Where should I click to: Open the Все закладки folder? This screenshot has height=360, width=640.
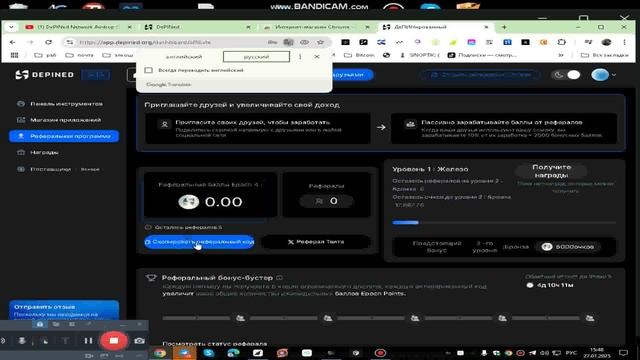pos(604,55)
